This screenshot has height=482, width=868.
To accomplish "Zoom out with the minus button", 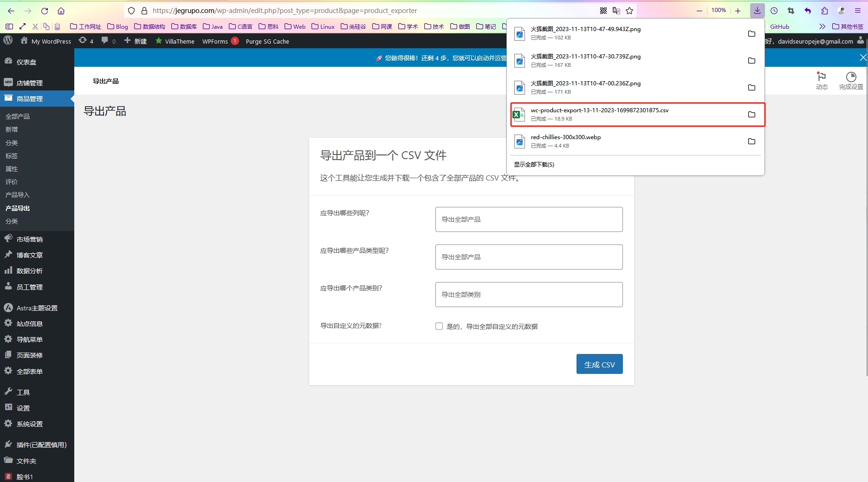I will 700,11.
